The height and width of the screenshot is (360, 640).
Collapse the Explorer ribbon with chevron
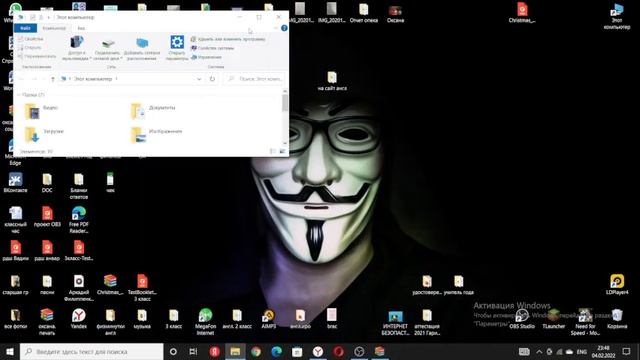tap(276, 28)
